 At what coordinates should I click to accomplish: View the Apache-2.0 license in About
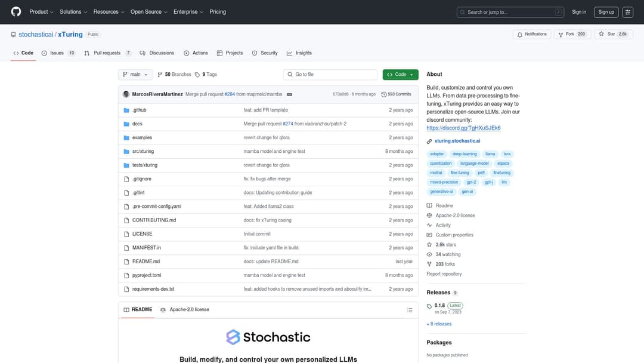click(x=455, y=216)
